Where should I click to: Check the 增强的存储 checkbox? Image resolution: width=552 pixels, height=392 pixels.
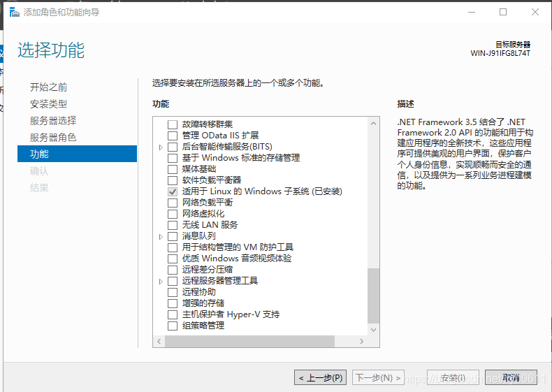click(173, 303)
